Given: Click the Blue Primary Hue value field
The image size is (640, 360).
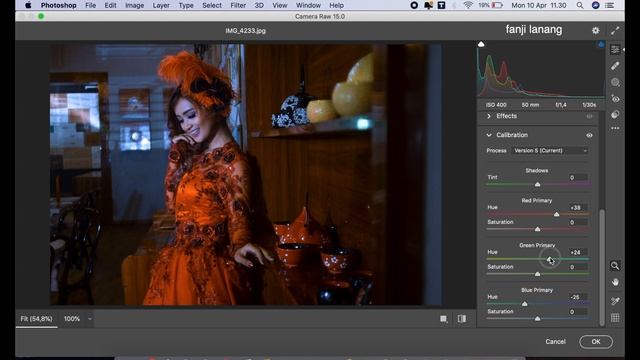Looking at the screenshot, I should point(578,297).
